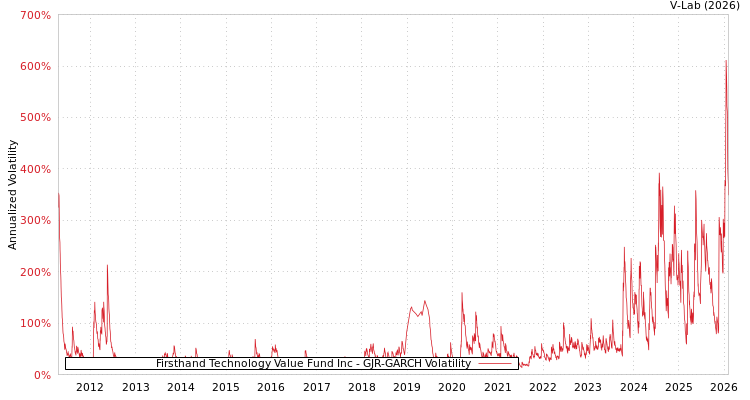Select the 2017 x-axis year label
Screen dimensions: 750x400
point(317,387)
